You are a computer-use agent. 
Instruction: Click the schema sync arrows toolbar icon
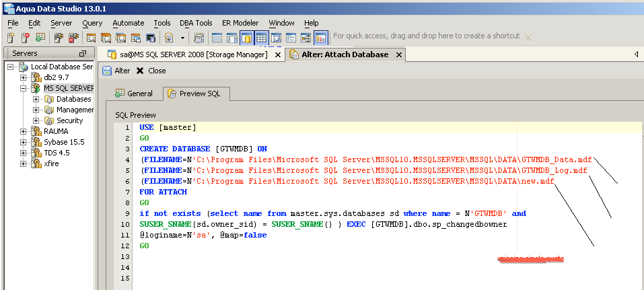point(276,38)
